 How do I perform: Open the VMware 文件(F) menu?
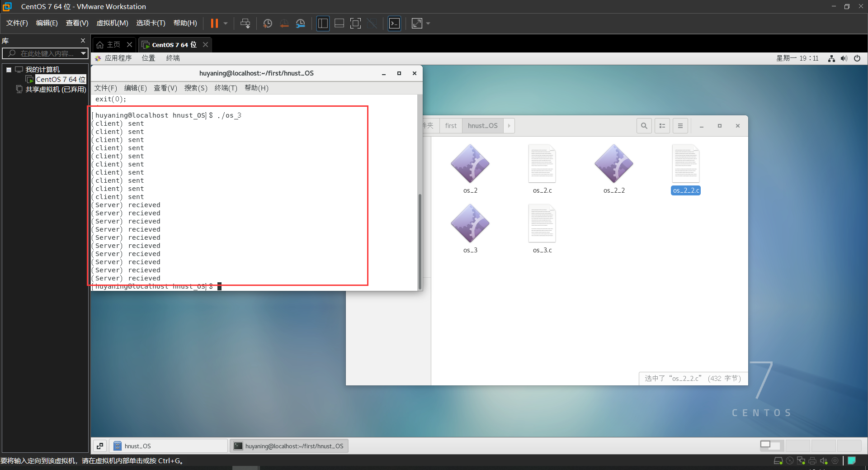(x=17, y=23)
